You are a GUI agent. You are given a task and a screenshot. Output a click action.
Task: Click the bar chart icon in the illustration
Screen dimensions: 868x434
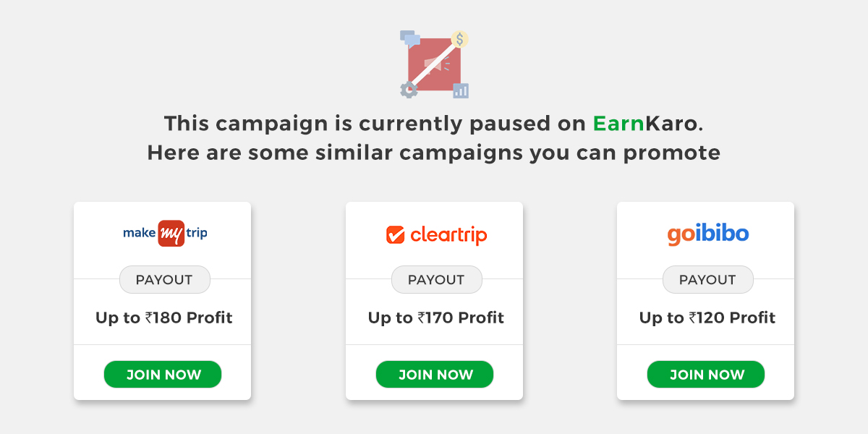point(462,90)
